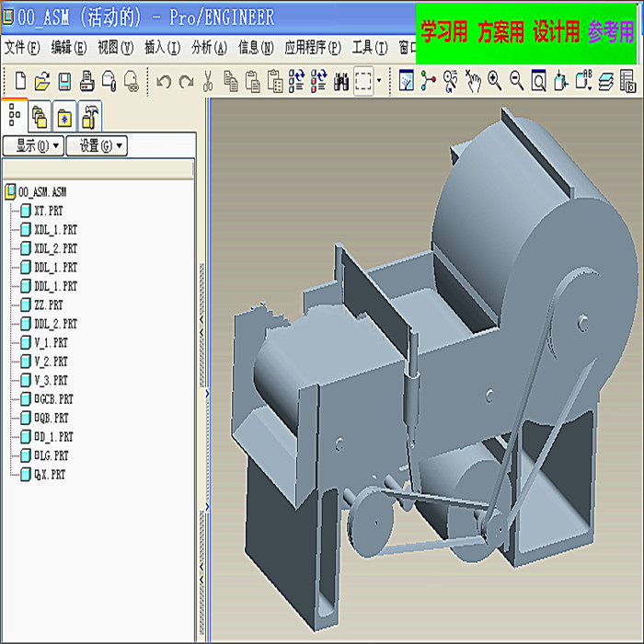Select the D_1.PRT part in the tree
The height and width of the screenshot is (644, 644).
pyautogui.click(x=47, y=437)
